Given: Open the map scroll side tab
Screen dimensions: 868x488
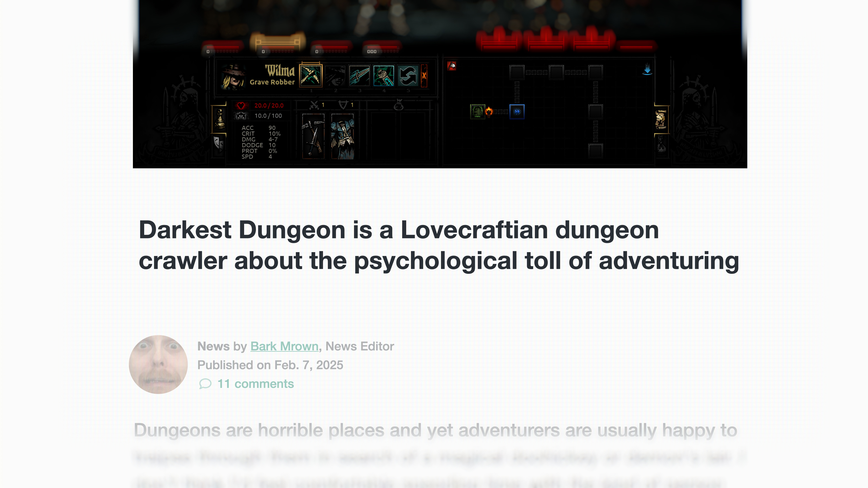Looking at the screenshot, I should click(661, 120).
